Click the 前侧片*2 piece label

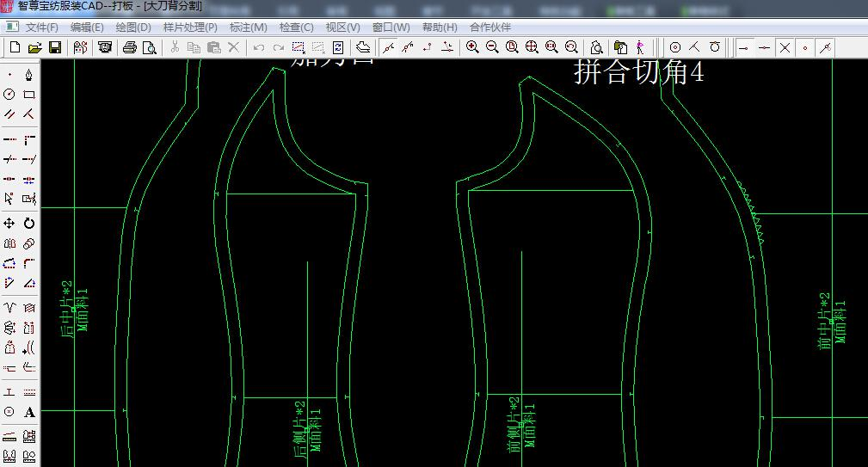pyautogui.click(x=514, y=424)
